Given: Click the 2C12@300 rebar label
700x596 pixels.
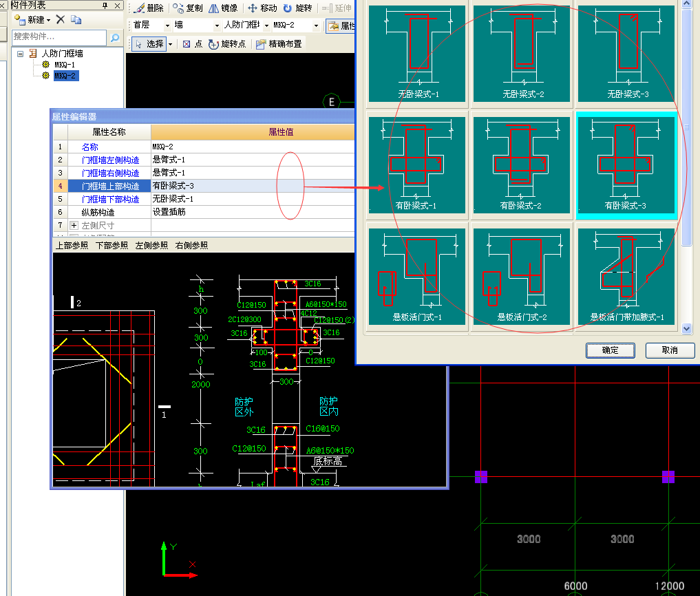Looking at the screenshot, I should coord(244,319).
